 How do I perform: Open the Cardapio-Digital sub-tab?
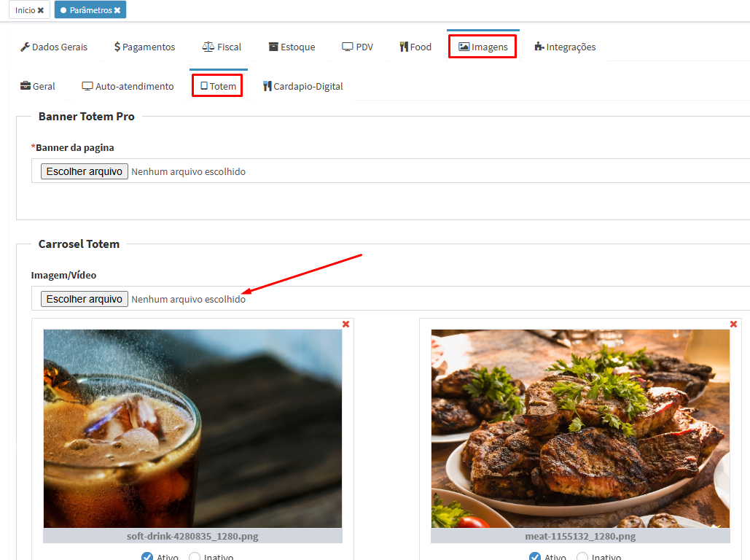pos(302,86)
